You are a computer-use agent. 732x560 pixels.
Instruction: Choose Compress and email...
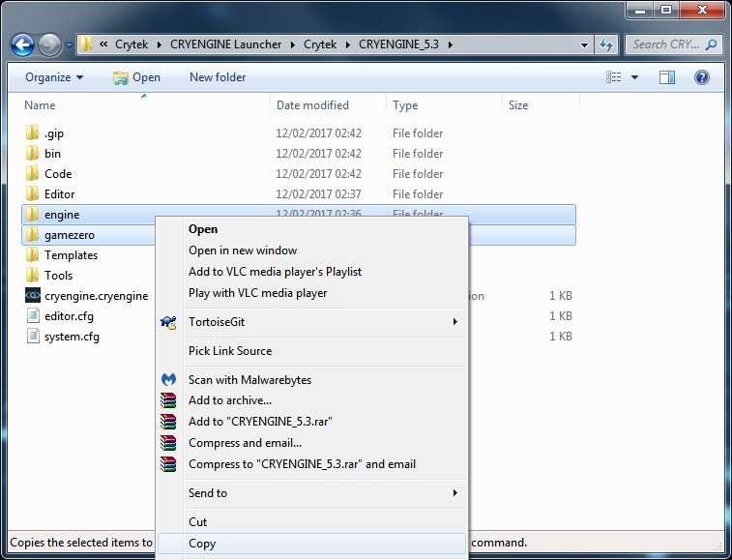[311, 443]
